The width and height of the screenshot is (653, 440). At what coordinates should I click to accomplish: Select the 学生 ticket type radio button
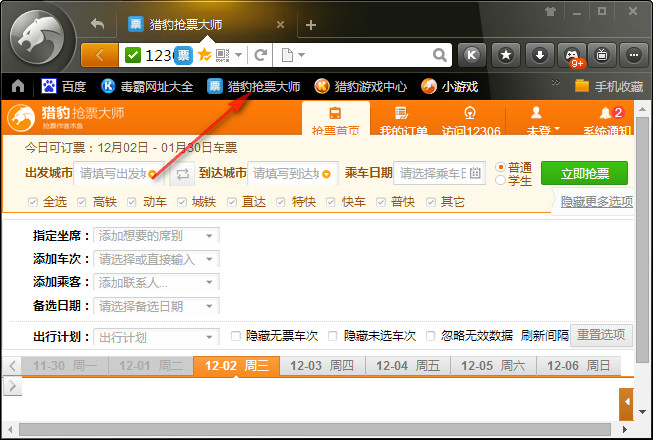pyautogui.click(x=501, y=181)
